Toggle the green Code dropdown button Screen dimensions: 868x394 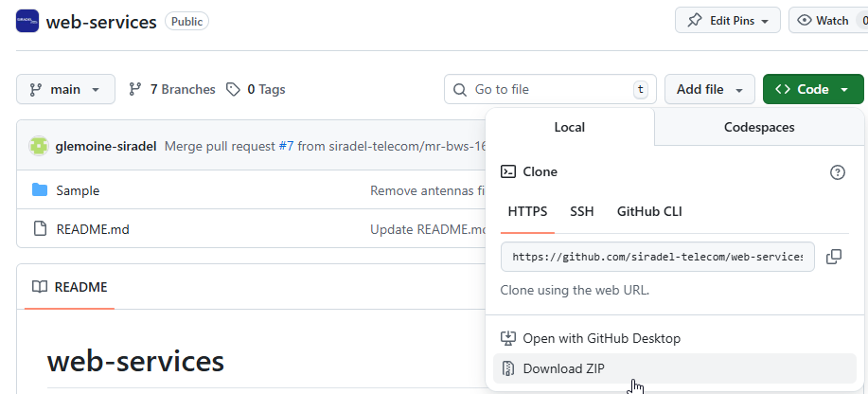pyautogui.click(x=813, y=89)
